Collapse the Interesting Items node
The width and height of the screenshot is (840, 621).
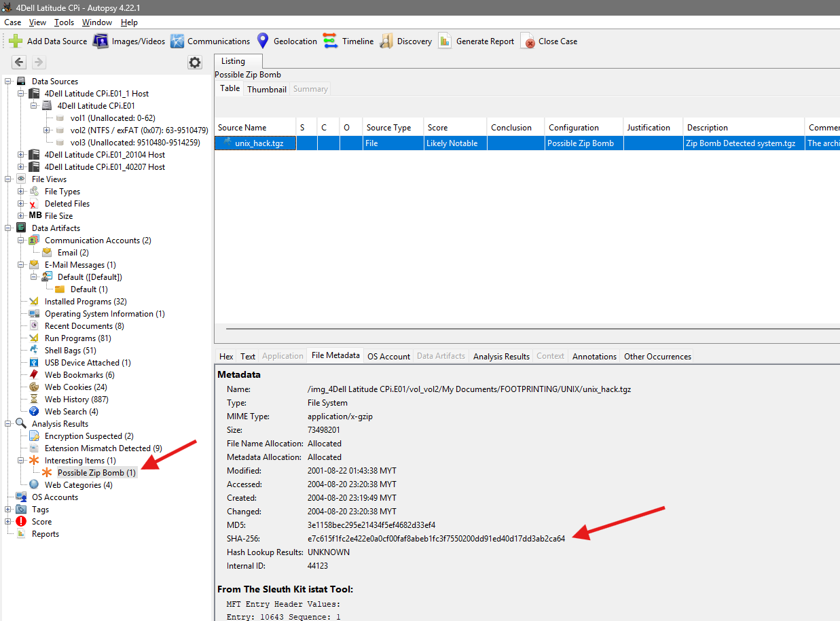click(x=21, y=461)
